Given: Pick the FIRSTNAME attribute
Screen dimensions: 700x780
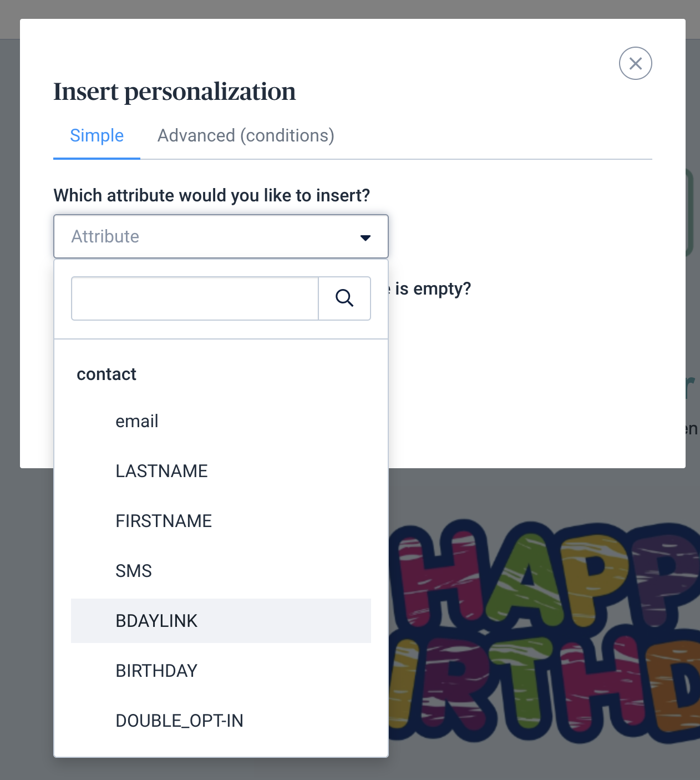Looking at the screenshot, I should (x=164, y=521).
